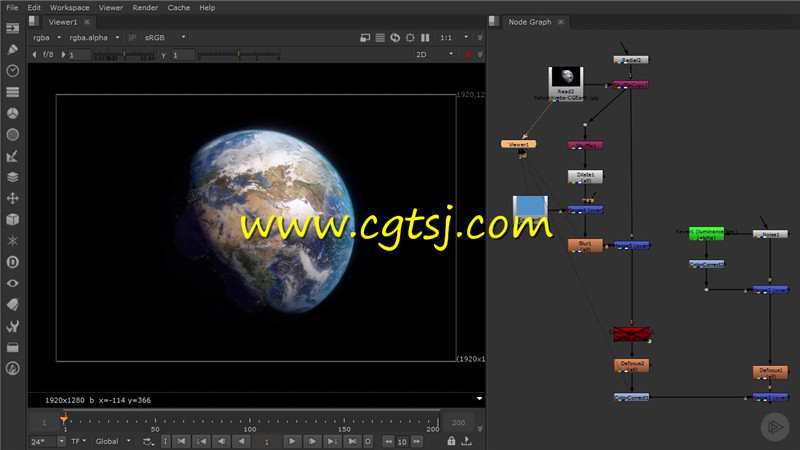Open the Draw nodes menu (pen icon)
Screen dimensions: 800x450
pyautogui.click(x=13, y=49)
